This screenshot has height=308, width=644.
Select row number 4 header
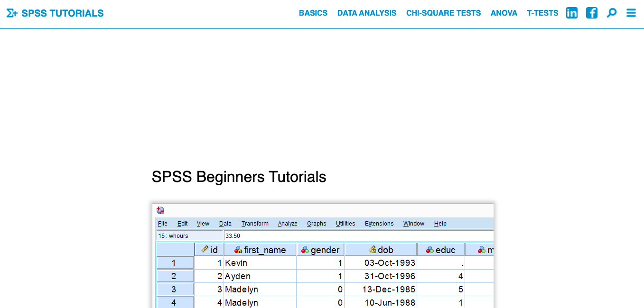(175, 302)
